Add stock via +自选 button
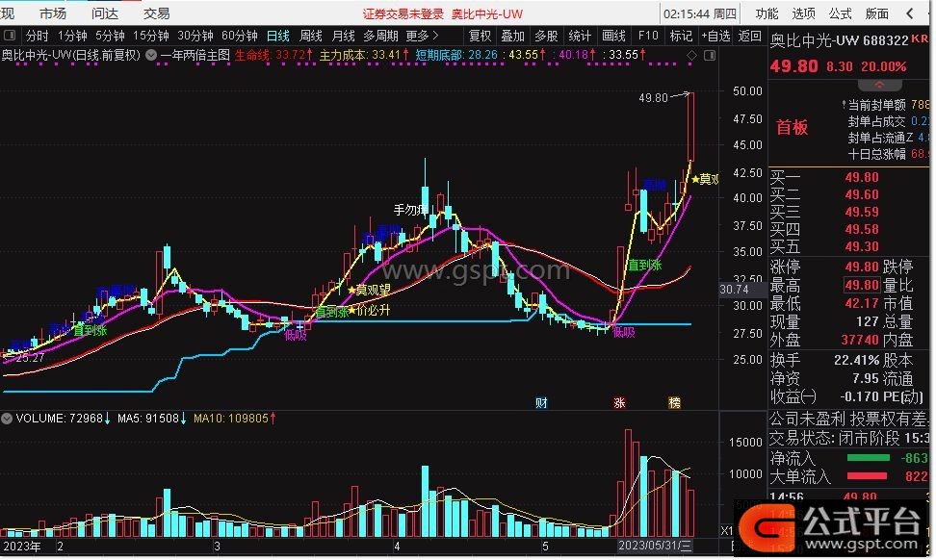The image size is (936, 560). coord(715,36)
